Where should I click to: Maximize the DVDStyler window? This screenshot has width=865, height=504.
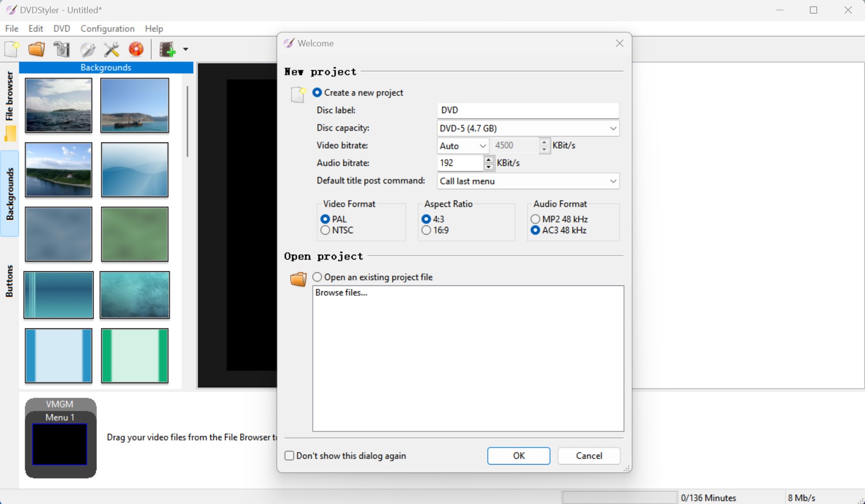click(x=813, y=10)
